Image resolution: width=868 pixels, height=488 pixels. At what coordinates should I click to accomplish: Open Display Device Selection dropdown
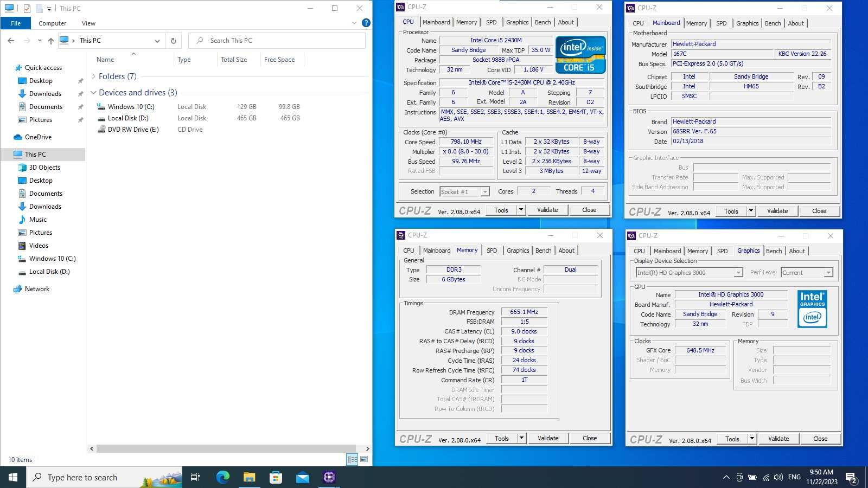pyautogui.click(x=689, y=273)
